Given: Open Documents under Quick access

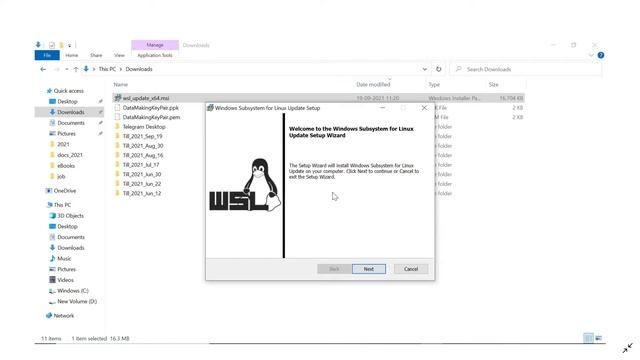Looking at the screenshot, I should click(x=71, y=123).
